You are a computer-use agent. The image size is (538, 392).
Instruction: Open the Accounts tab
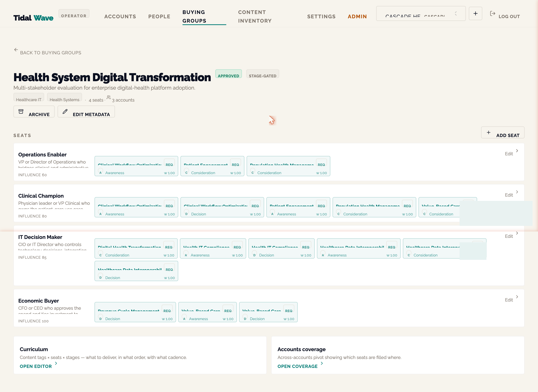pyautogui.click(x=120, y=17)
